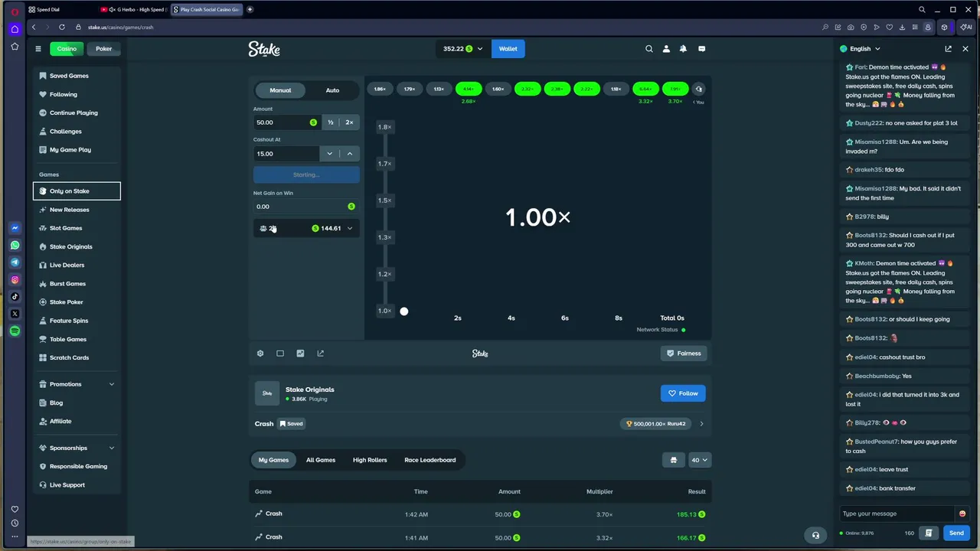Click the 4.14× green crash result pill
The width and height of the screenshot is (980, 551).
(x=469, y=89)
